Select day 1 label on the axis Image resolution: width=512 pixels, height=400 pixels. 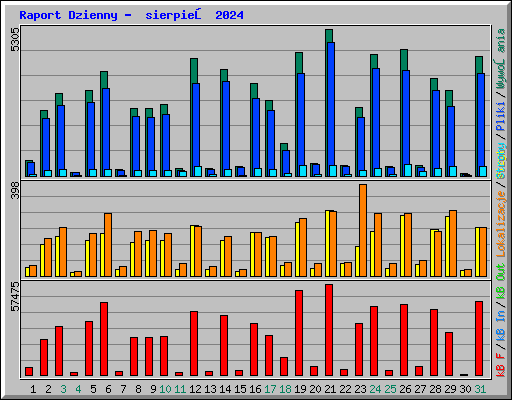[33, 389]
